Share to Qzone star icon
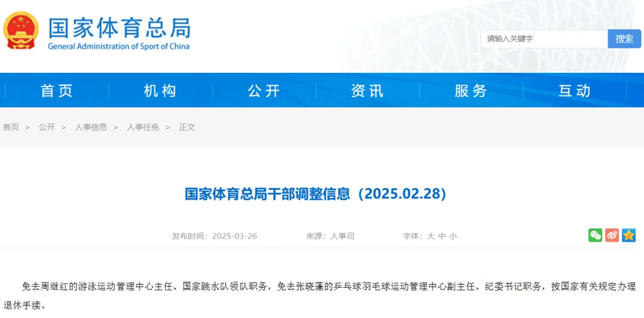The image size is (644, 318). click(629, 235)
